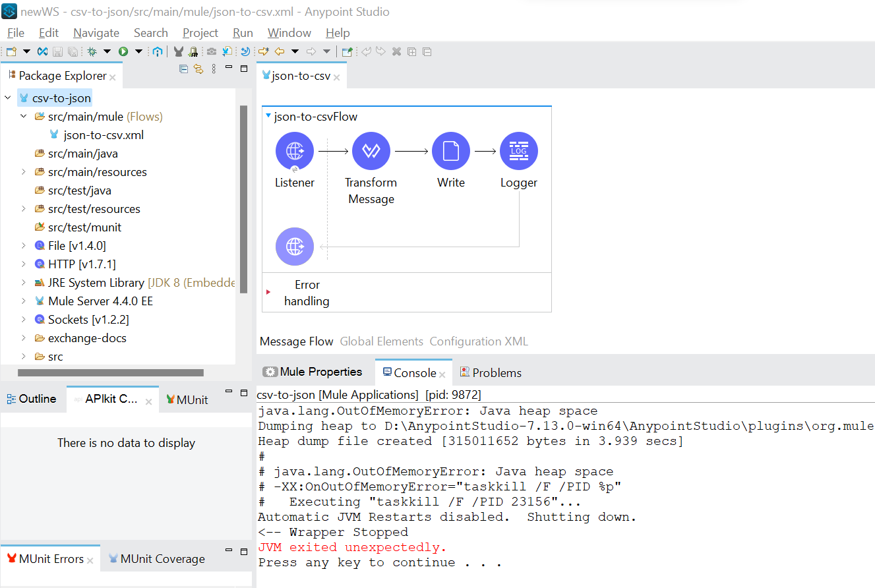Close the Console tab
Image resolution: width=875 pixels, height=588 pixels.
point(442,374)
